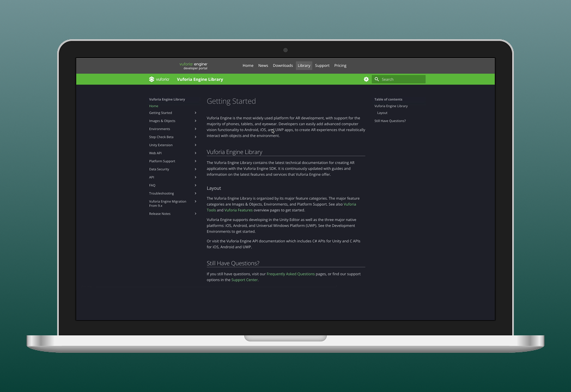
Task: Expand the API section chevron
Action: tap(196, 177)
